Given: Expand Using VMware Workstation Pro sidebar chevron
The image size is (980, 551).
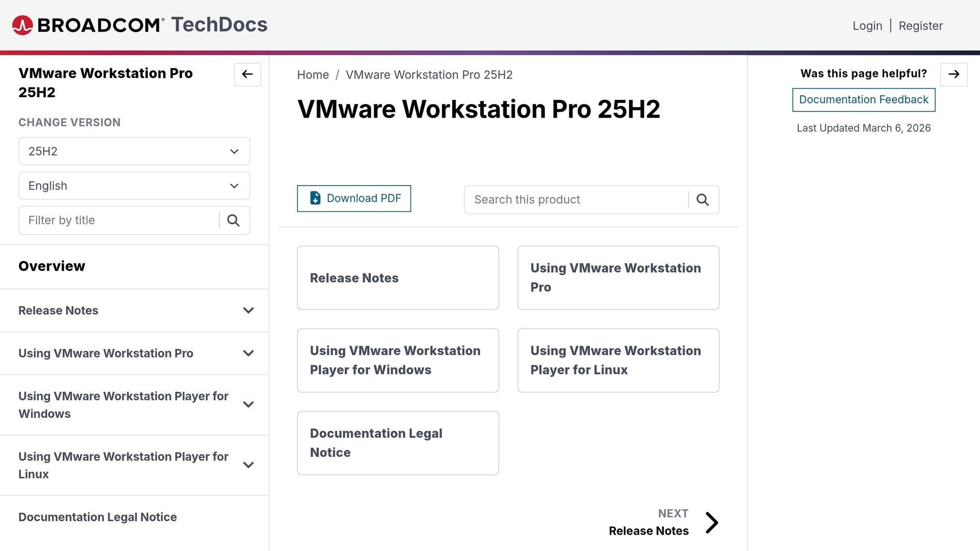Looking at the screenshot, I should point(248,353).
